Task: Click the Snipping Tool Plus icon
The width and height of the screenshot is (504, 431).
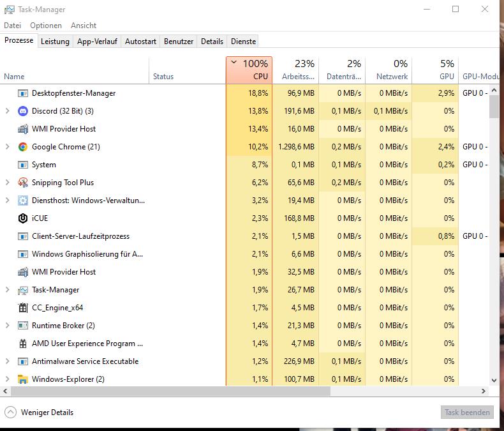Action: click(23, 183)
